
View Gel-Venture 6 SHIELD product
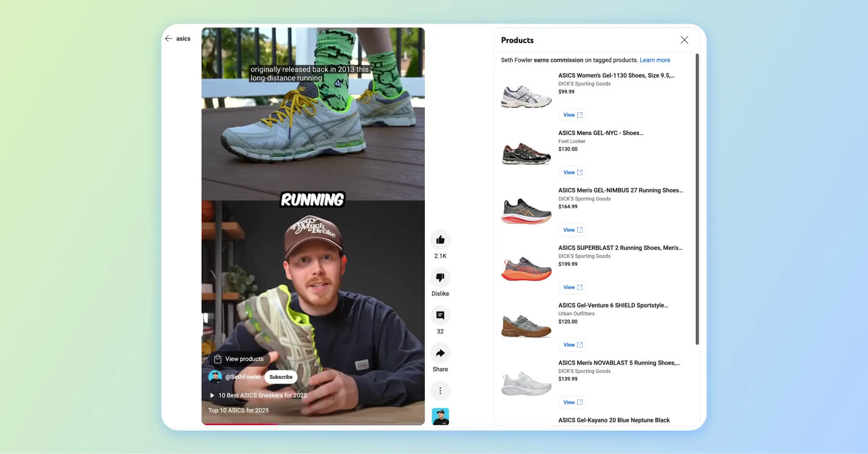pyautogui.click(x=573, y=344)
